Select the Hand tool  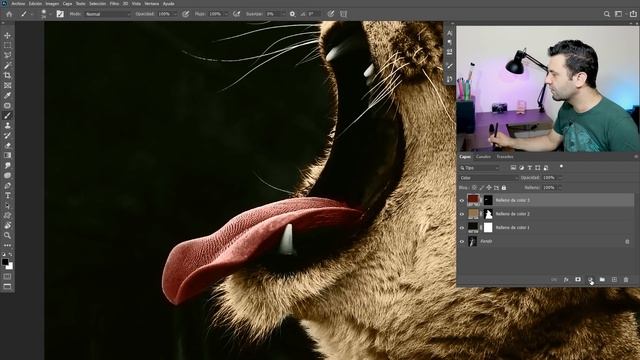click(7, 225)
